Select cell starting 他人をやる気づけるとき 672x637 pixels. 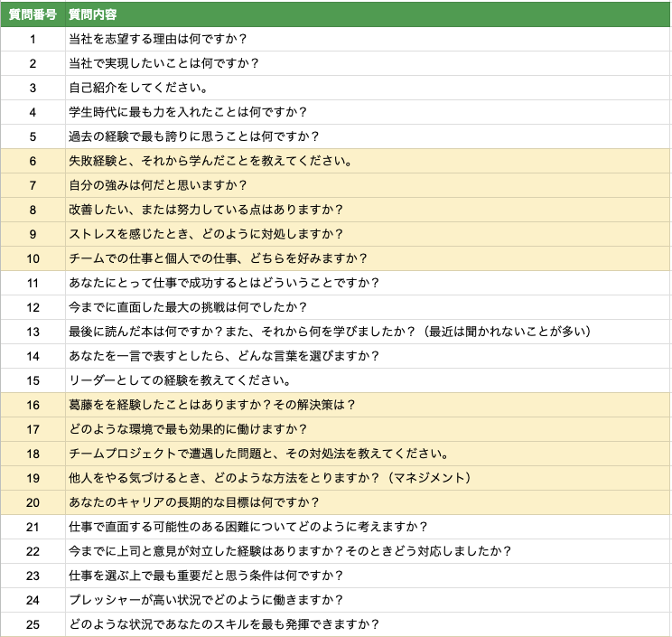tap(369, 478)
